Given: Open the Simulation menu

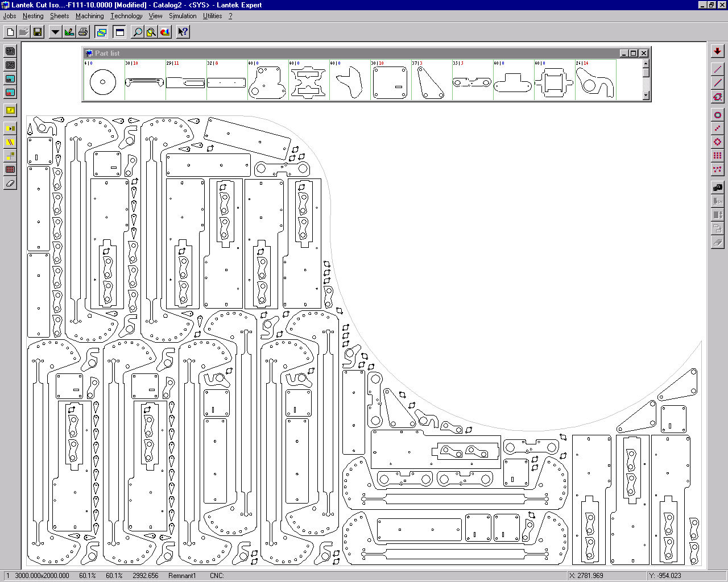Looking at the screenshot, I should 182,16.
